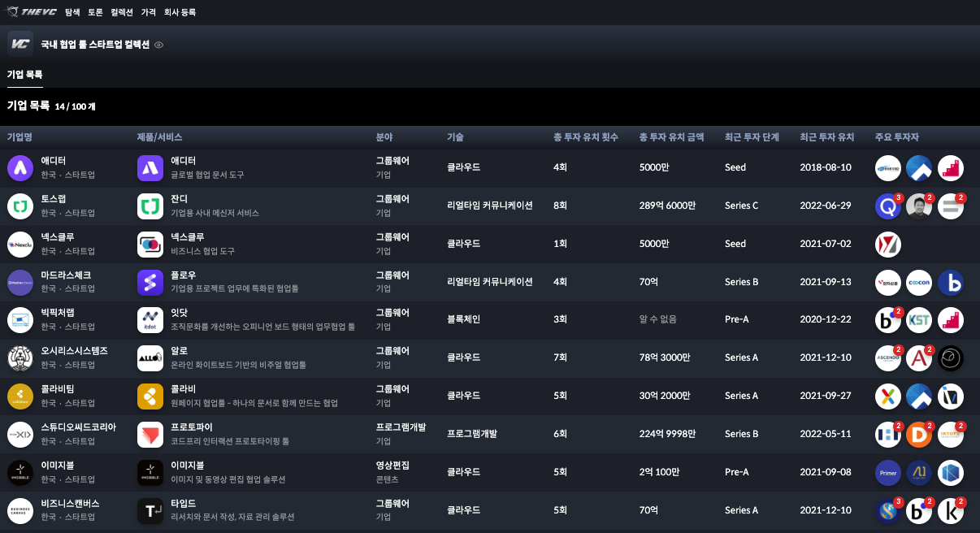The image size is (980, 533).
Task: Click the 애디터 product logo
Action: coord(150,167)
